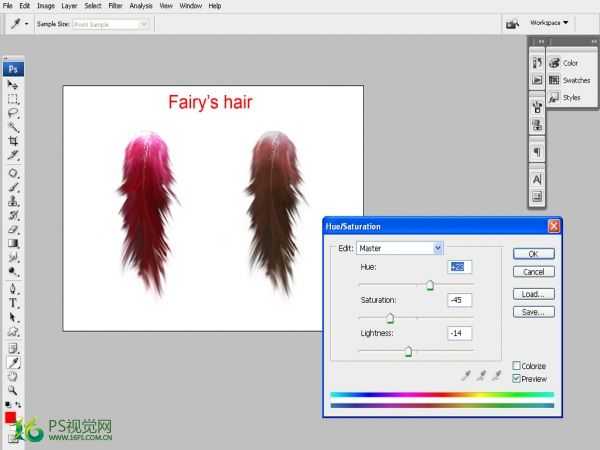Image resolution: width=600 pixels, height=450 pixels.
Task: Open the Color panel
Action: (569, 63)
